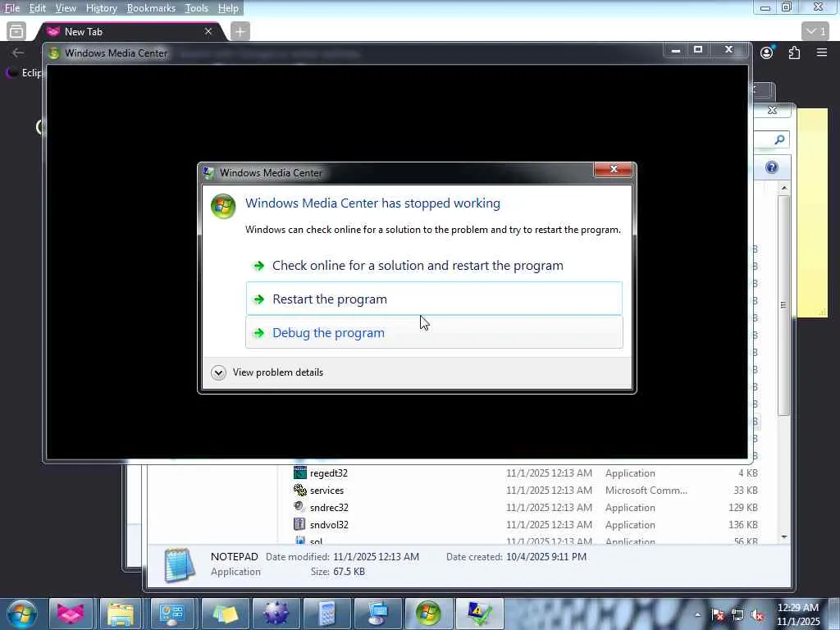Viewport: 840px width, 630px height.
Task: Click 'Restart the program' option
Action: pos(434,299)
